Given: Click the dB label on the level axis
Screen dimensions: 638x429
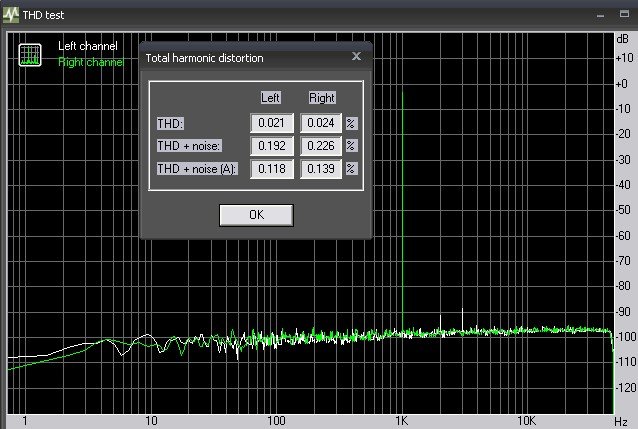Looking at the screenshot, I should coord(622,38).
